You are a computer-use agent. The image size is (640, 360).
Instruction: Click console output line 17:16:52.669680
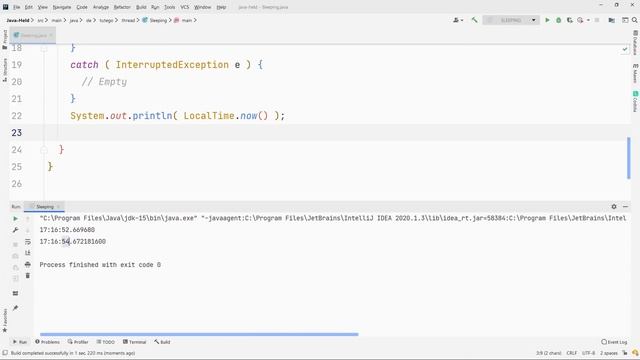67,230
